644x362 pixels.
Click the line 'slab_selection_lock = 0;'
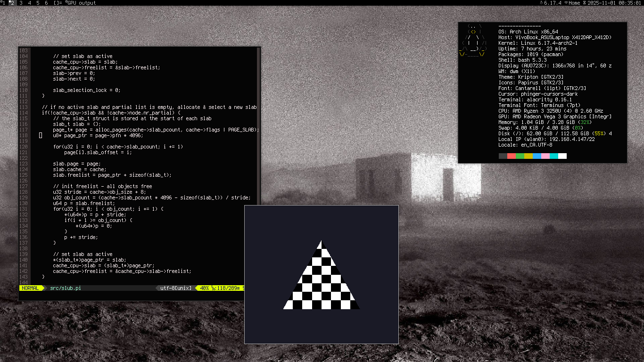point(87,90)
